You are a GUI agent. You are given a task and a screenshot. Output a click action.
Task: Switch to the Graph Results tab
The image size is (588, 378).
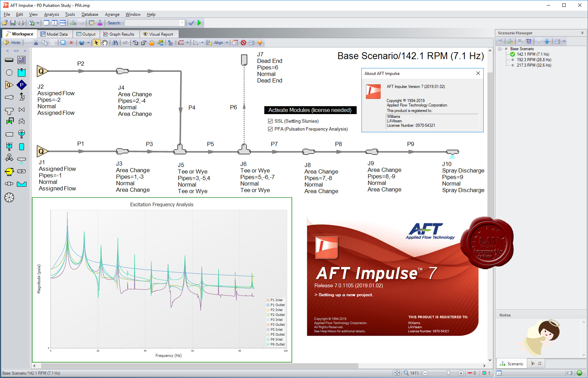119,34
